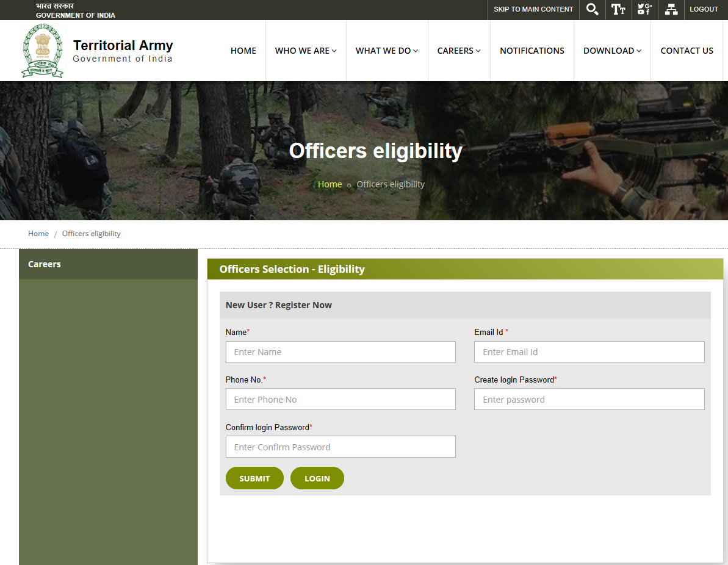Focus the Enter Phone No field

[341, 399]
